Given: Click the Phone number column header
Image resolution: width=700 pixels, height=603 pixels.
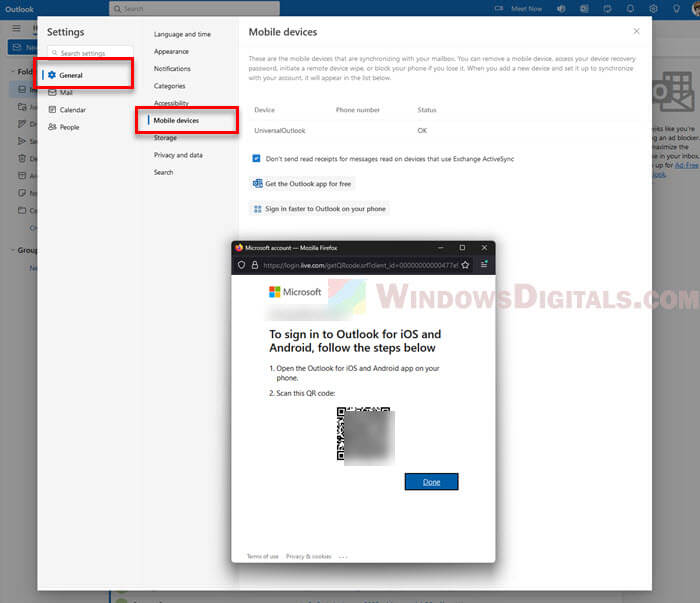Looking at the screenshot, I should (358, 110).
